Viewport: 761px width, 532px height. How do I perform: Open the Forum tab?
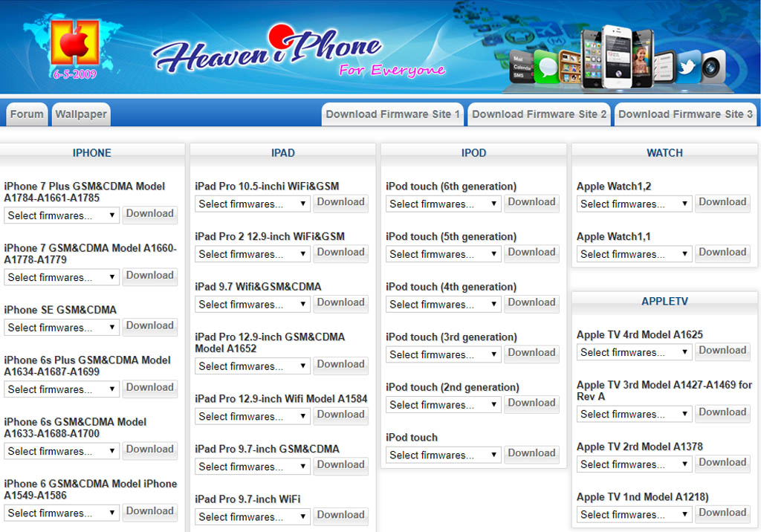[27, 114]
